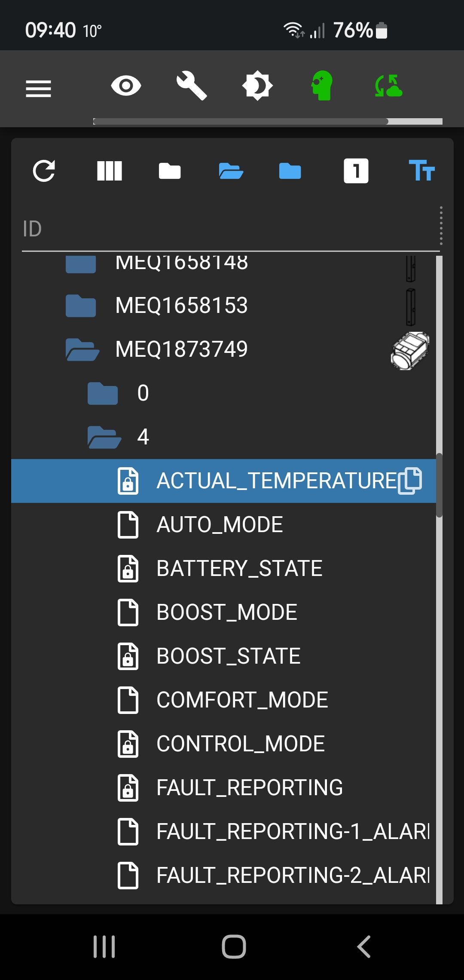Open the wrench settings icon
This screenshot has height=980, width=464.
192,86
